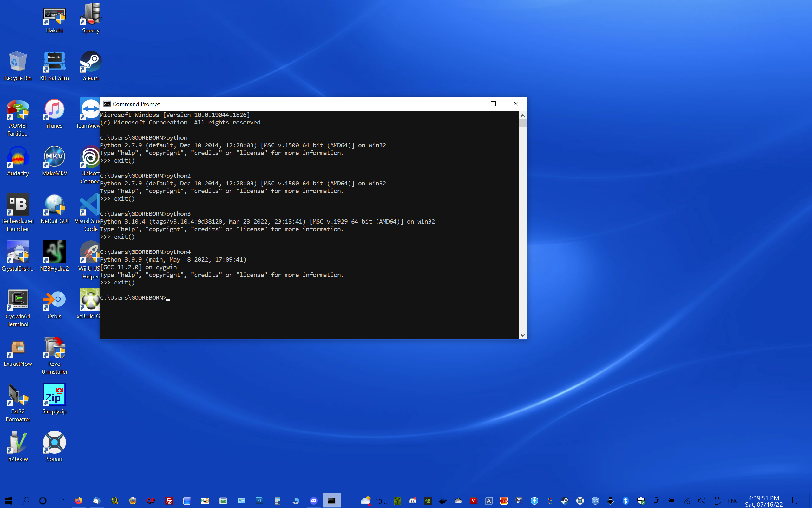The image size is (812, 508).
Task: Click the '[GCC 11.2.0] on cygwin' text
Action: (x=138, y=267)
